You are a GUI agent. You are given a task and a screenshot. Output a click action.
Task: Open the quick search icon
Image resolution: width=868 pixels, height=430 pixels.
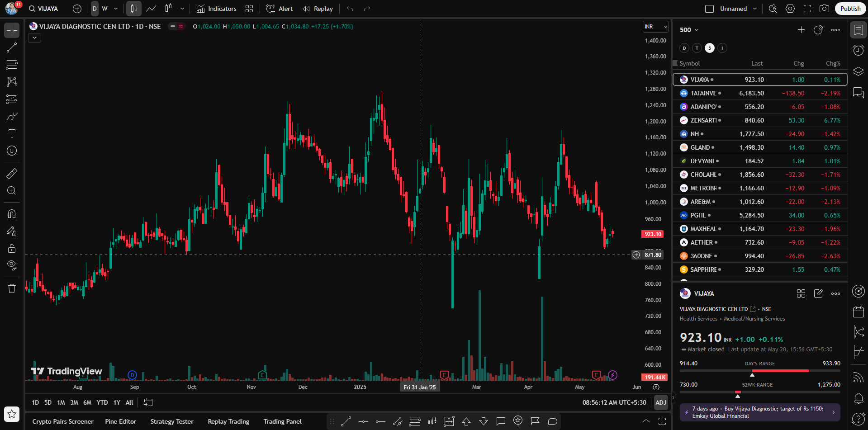(x=773, y=9)
